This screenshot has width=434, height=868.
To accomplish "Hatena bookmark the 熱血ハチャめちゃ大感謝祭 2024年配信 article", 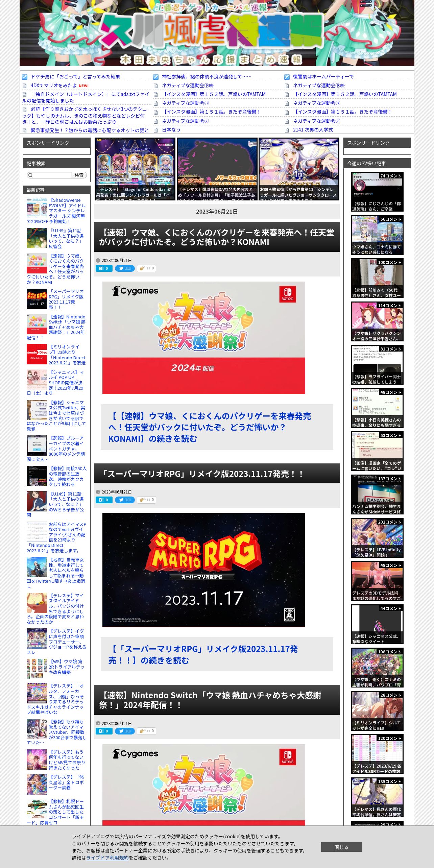I will (104, 731).
